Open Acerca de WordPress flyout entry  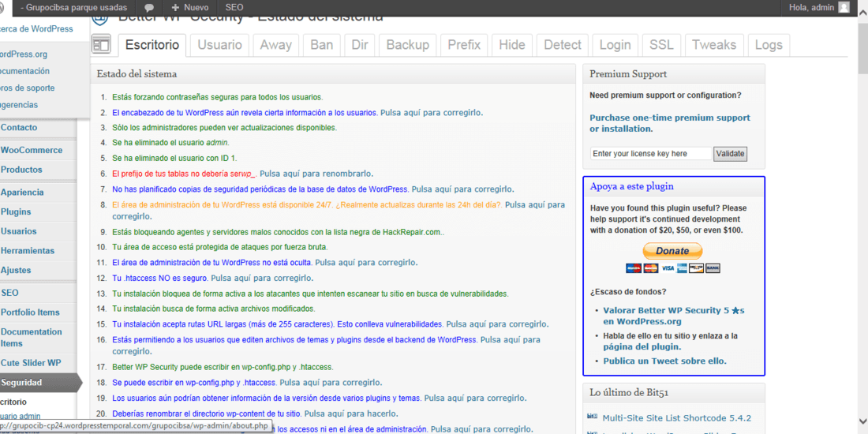click(x=36, y=28)
